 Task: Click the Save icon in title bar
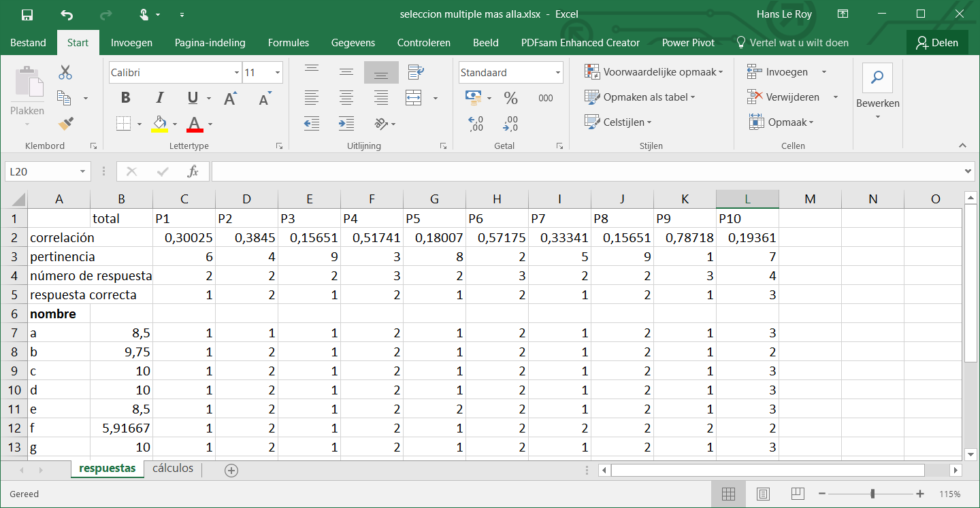tap(27, 14)
